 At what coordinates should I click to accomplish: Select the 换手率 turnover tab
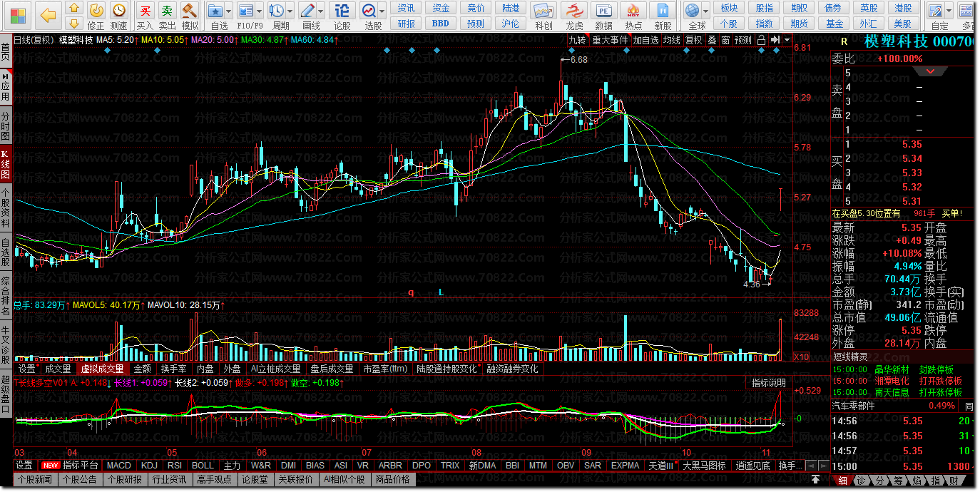(x=173, y=369)
